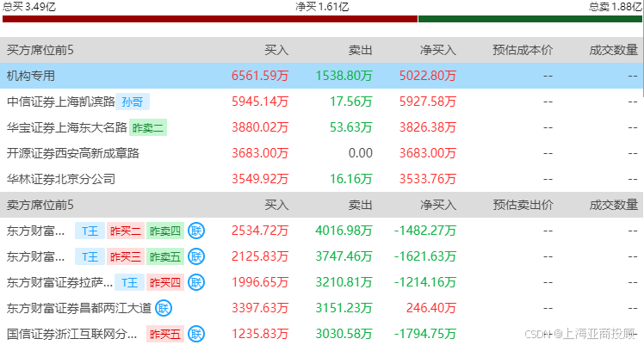
Task: Click the 6561.59万 buy amount
Action: tap(260, 76)
